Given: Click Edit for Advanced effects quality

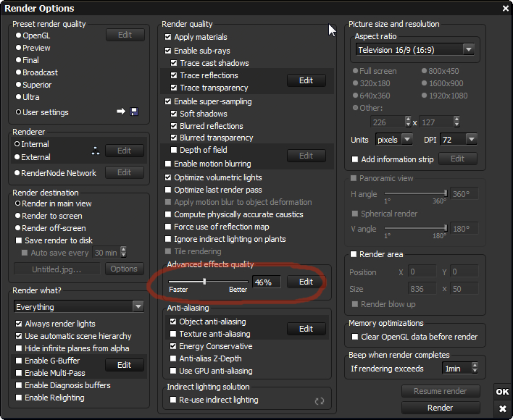Looking at the screenshot, I should point(306,282).
